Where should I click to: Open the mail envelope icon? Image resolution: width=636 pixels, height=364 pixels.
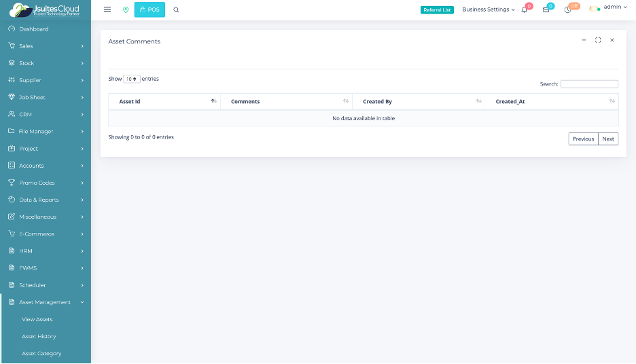[x=546, y=10]
